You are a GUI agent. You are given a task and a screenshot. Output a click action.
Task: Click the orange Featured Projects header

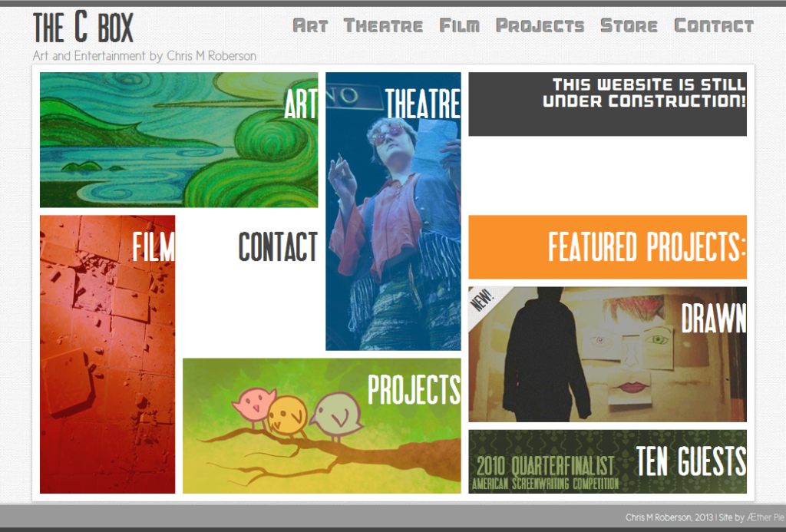[608, 247]
